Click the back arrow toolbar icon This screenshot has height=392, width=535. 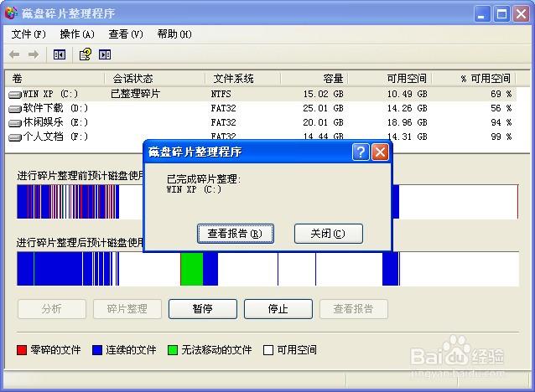pos(14,54)
